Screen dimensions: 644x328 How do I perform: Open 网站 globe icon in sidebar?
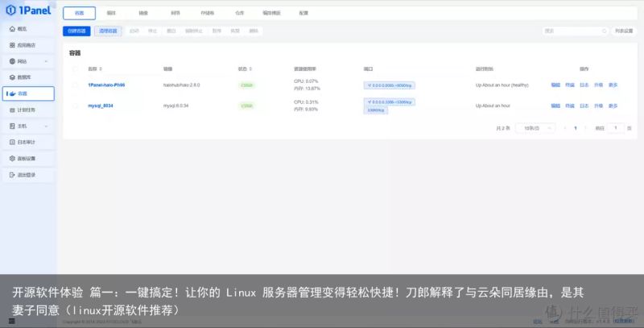tap(12, 61)
